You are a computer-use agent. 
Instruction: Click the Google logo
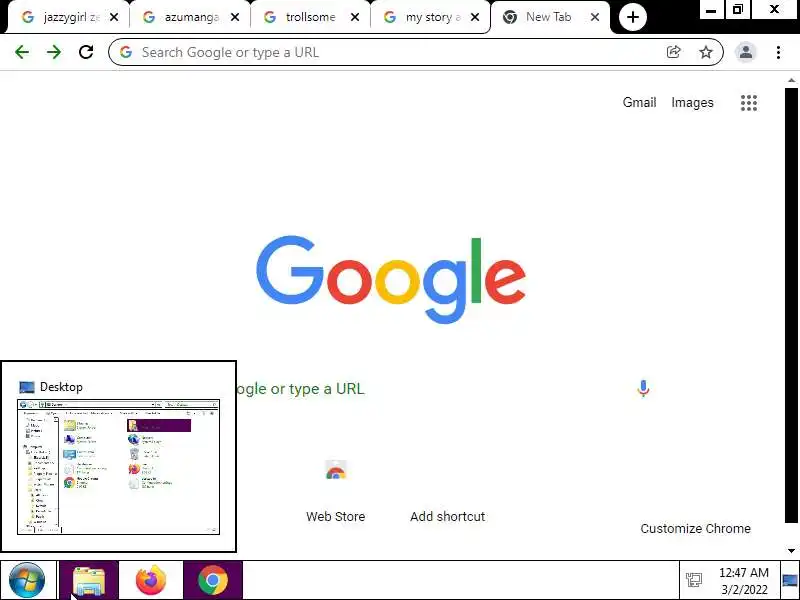pos(391,279)
